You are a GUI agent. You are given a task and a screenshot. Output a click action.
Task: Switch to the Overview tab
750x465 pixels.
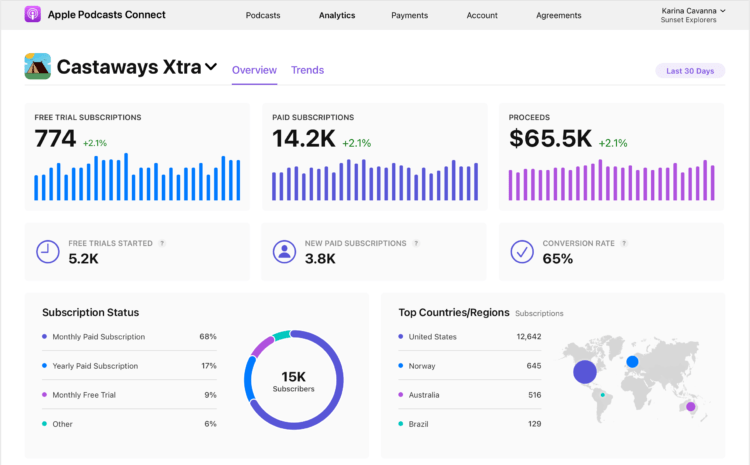(x=254, y=70)
